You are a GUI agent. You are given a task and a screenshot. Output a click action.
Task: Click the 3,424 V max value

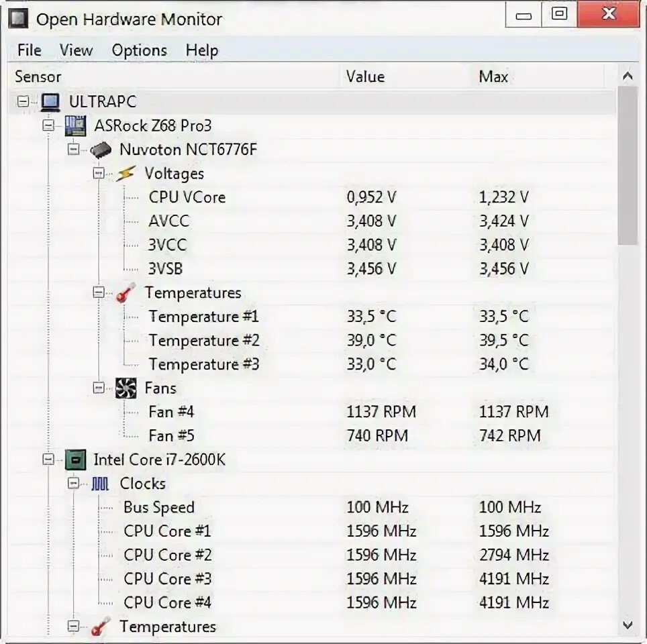tap(503, 221)
